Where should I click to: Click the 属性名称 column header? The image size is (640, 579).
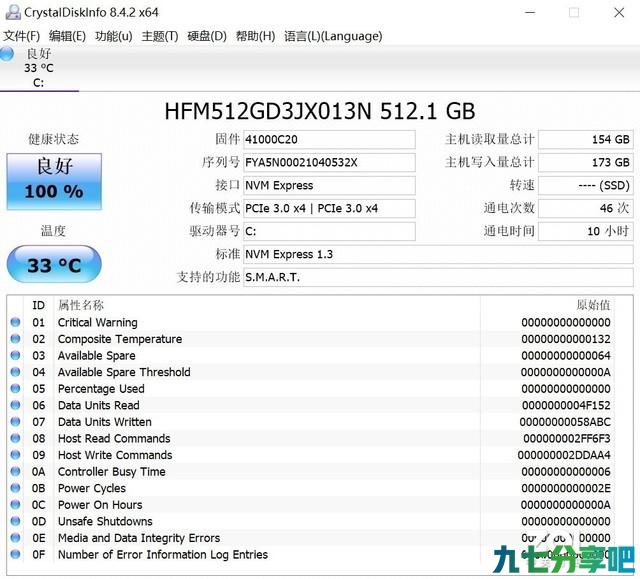point(81,305)
